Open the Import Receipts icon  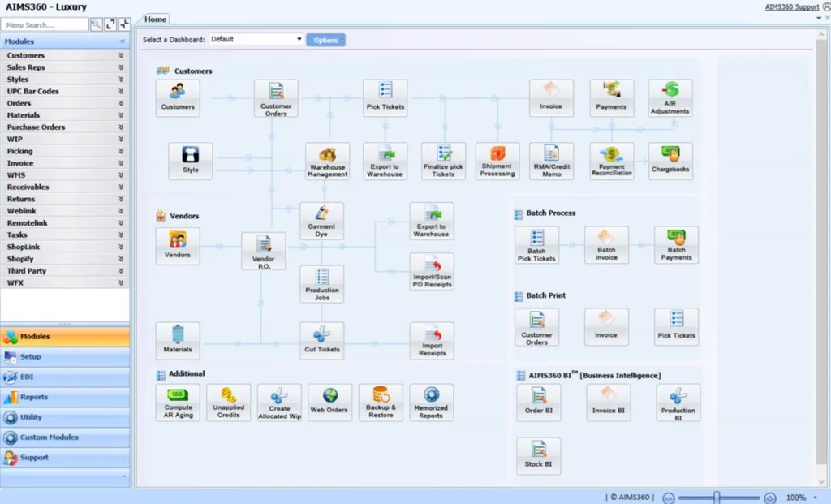[432, 340]
